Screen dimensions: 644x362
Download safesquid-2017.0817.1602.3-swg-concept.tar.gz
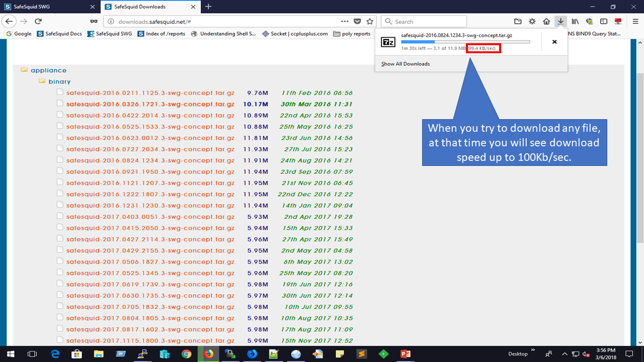pos(150,329)
